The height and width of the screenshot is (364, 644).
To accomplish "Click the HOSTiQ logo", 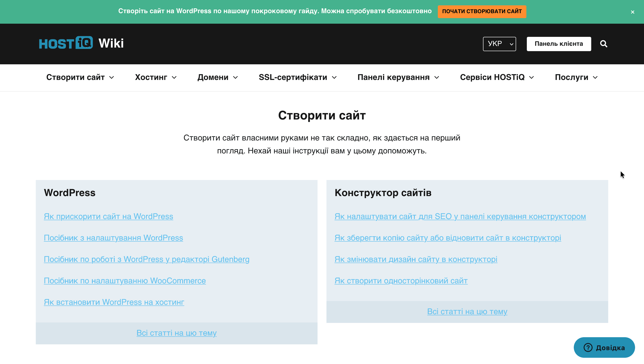I will click(x=66, y=43).
